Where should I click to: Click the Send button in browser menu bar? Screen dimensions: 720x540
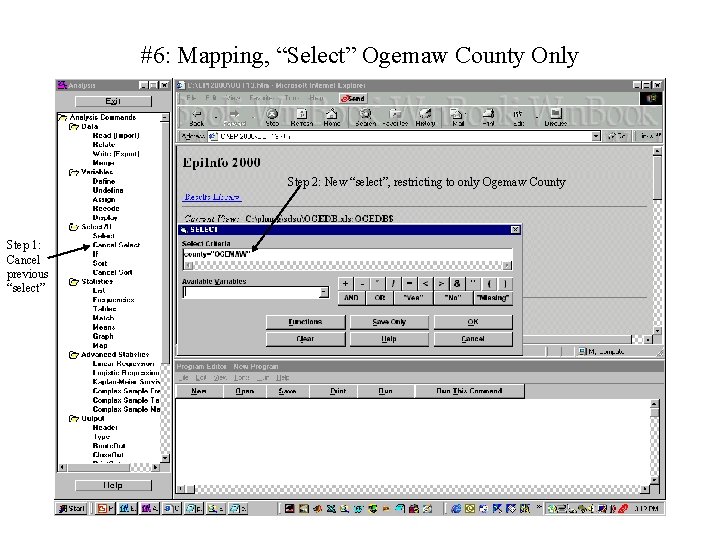point(353,98)
